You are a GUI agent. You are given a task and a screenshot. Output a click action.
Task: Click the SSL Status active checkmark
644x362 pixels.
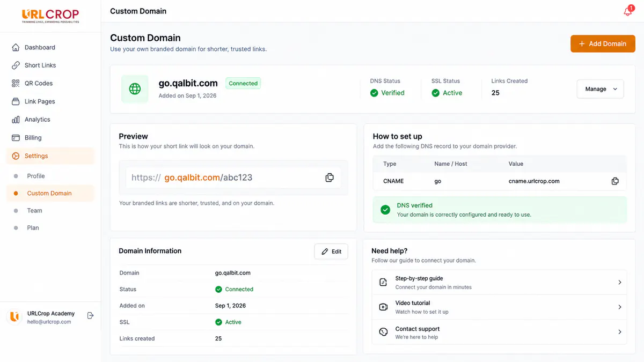pyautogui.click(x=436, y=93)
